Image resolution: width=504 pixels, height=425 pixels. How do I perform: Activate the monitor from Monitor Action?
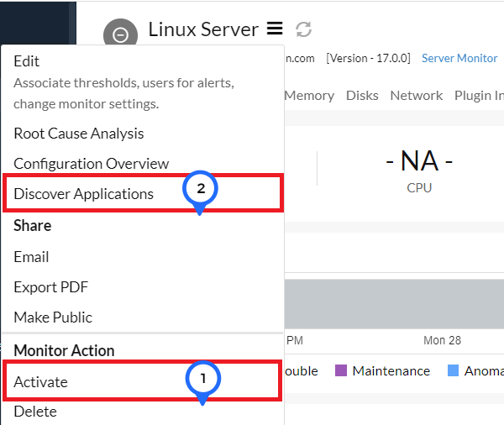point(40,382)
